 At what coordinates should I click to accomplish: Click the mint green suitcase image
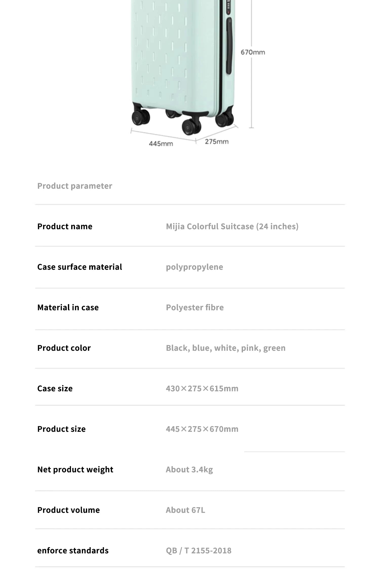pyautogui.click(x=182, y=67)
